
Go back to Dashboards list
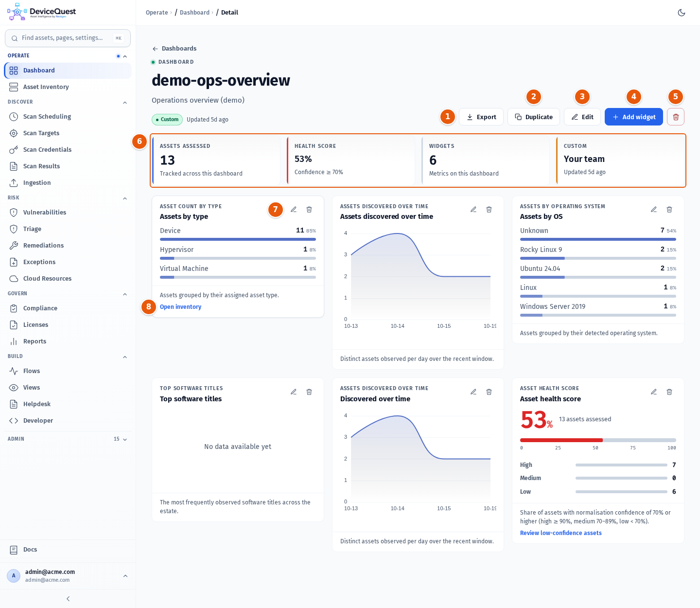tap(174, 49)
